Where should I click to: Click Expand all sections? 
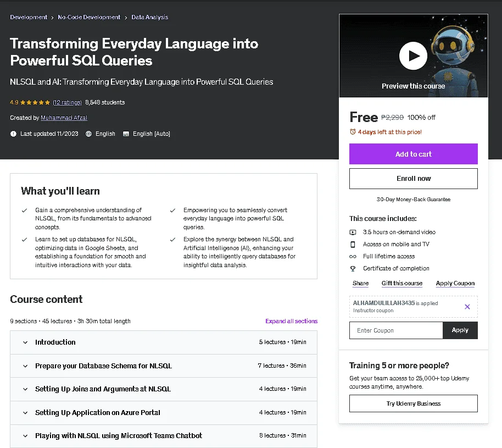[x=291, y=321]
